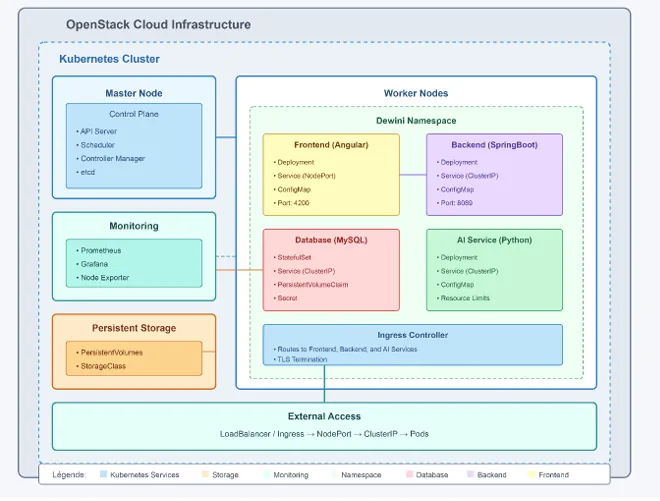This screenshot has height=501, width=660.
Task: Click the 'Worker Nodes' heading
Action: 416,93
